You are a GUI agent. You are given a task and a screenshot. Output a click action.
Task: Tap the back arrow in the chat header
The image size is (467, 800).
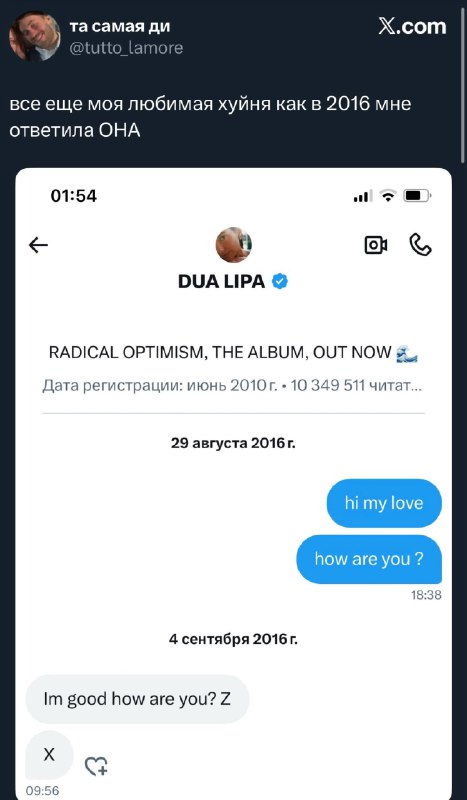pyautogui.click(x=38, y=245)
